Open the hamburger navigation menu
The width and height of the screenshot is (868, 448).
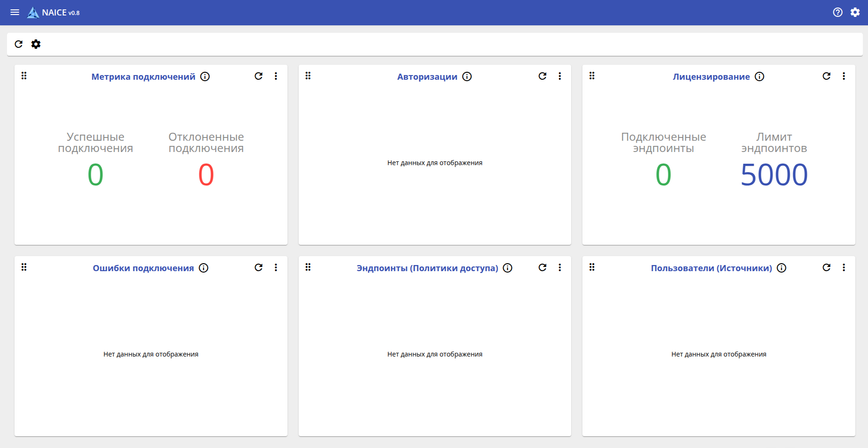pos(15,12)
